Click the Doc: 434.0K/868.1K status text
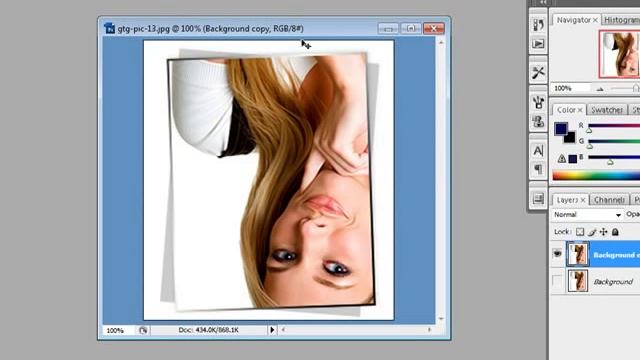The height and width of the screenshot is (360, 640). tap(208, 330)
